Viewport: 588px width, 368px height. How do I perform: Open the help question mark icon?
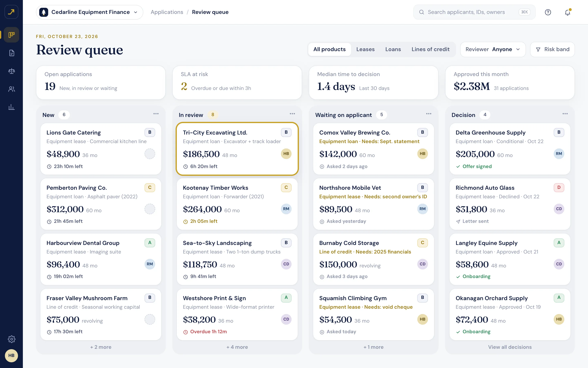pyautogui.click(x=548, y=12)
